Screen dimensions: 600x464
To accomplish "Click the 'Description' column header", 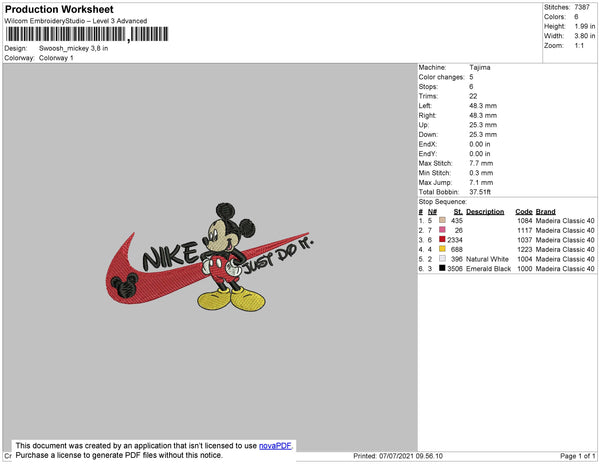I will (x=485, y=212).
